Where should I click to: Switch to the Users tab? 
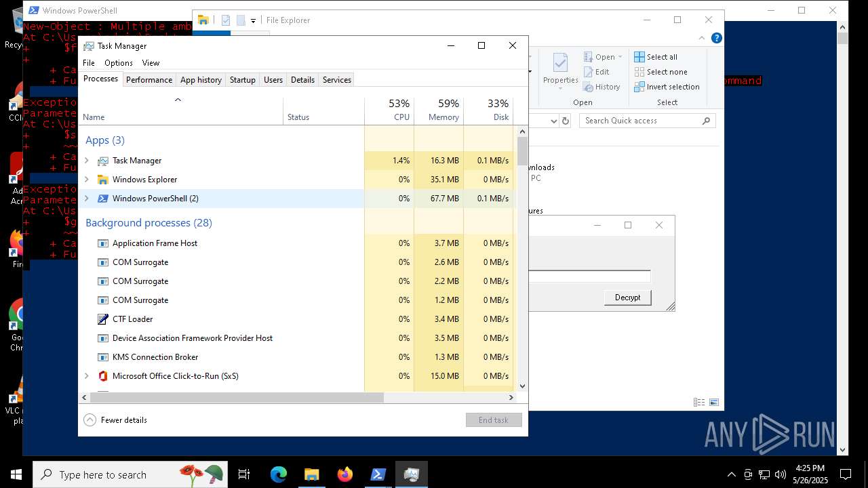pos(273,80)
